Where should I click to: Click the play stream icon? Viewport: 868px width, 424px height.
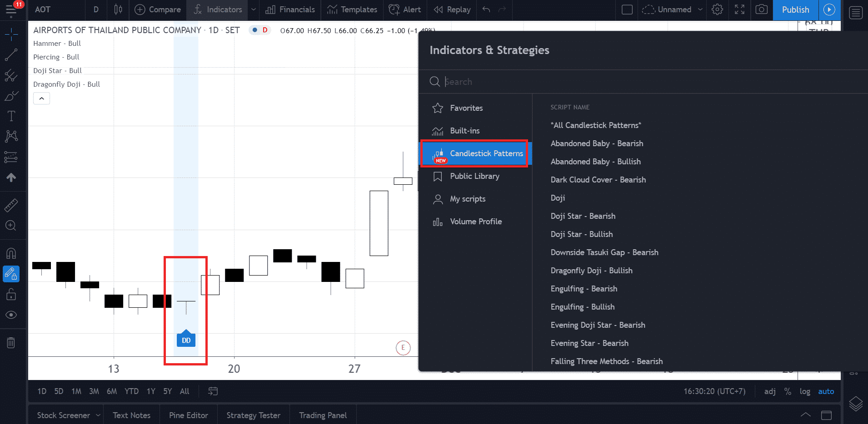[x=829, y=10]
